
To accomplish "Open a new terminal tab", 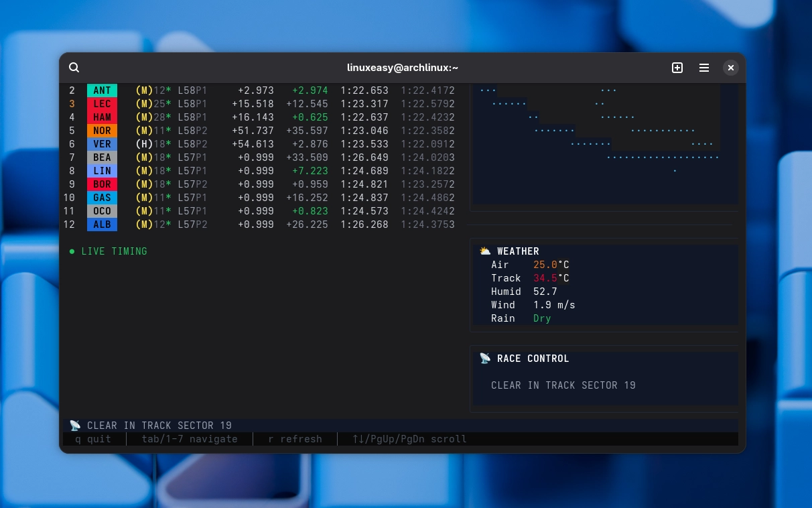I will [x=677, y=68].
